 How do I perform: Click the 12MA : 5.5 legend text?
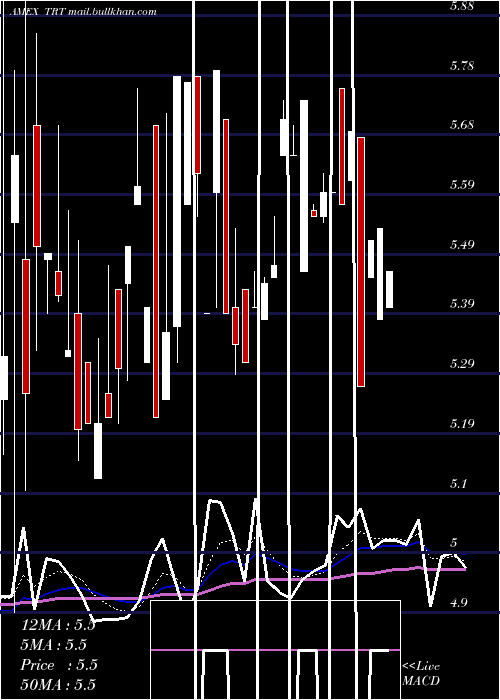58,625
